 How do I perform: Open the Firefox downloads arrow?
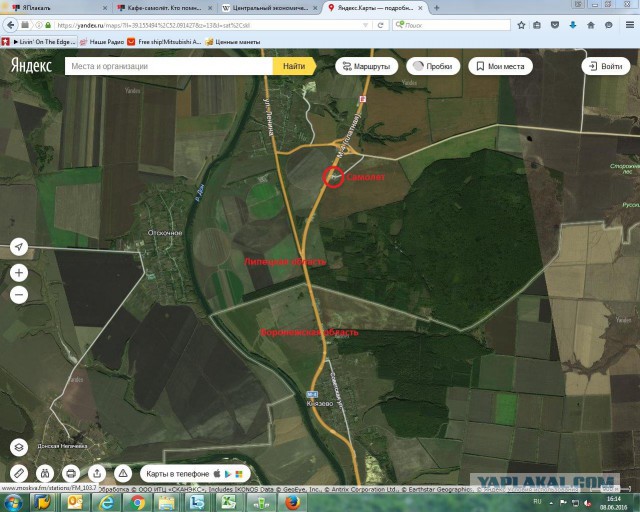tap(573, 25)
